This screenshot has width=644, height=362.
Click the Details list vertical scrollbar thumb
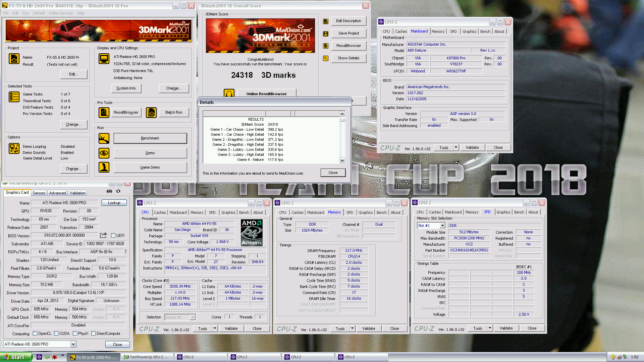coord(342,120)
